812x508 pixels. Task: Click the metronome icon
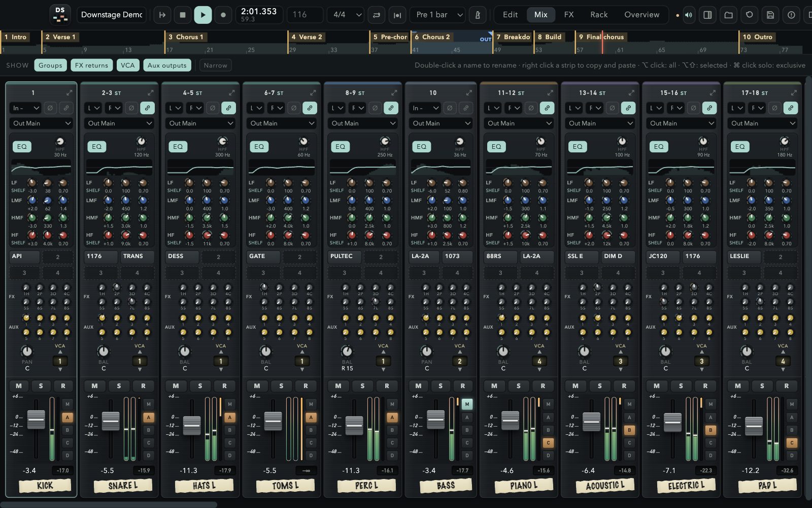click(478, 15)
